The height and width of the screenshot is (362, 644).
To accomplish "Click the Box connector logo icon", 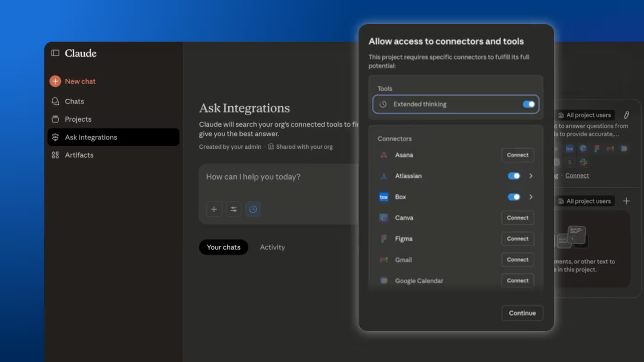I will tap(384, 197).
